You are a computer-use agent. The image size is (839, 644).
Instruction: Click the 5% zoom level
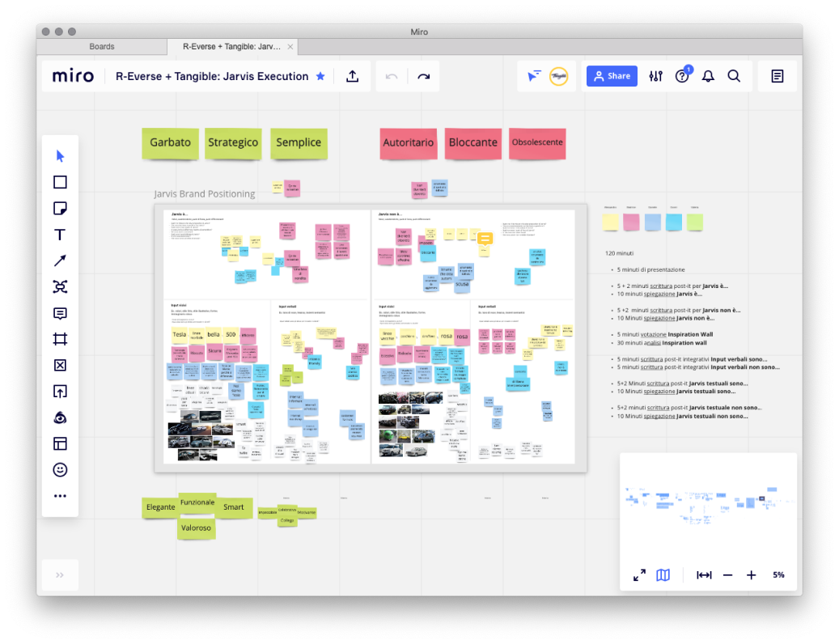tap(778, 575)
